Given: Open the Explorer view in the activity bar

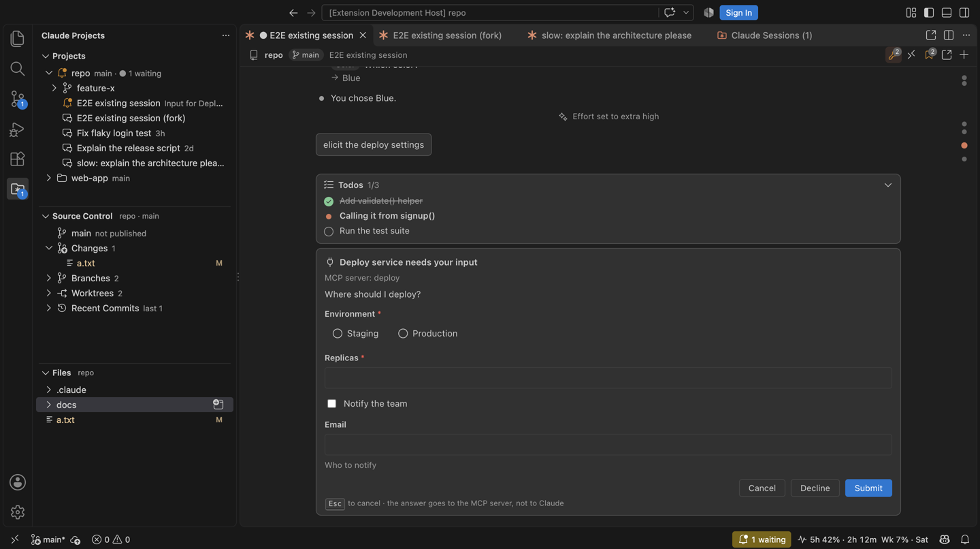Looking at the screenshot, I should pyautogui.click(x=18, y=39).
